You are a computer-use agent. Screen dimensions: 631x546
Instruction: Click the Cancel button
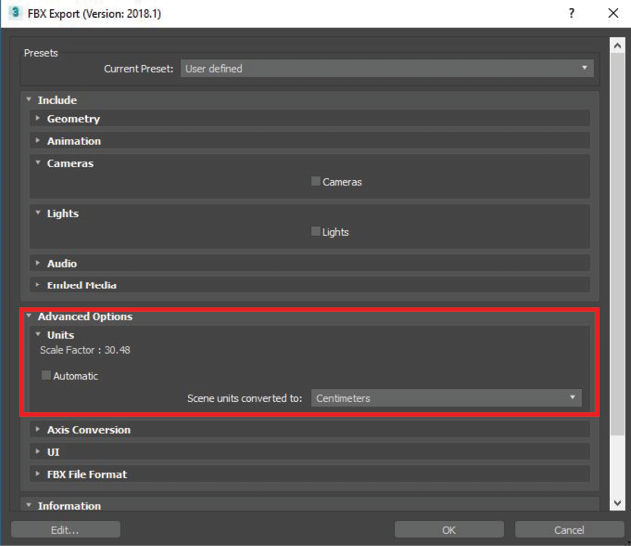point(569,530)
